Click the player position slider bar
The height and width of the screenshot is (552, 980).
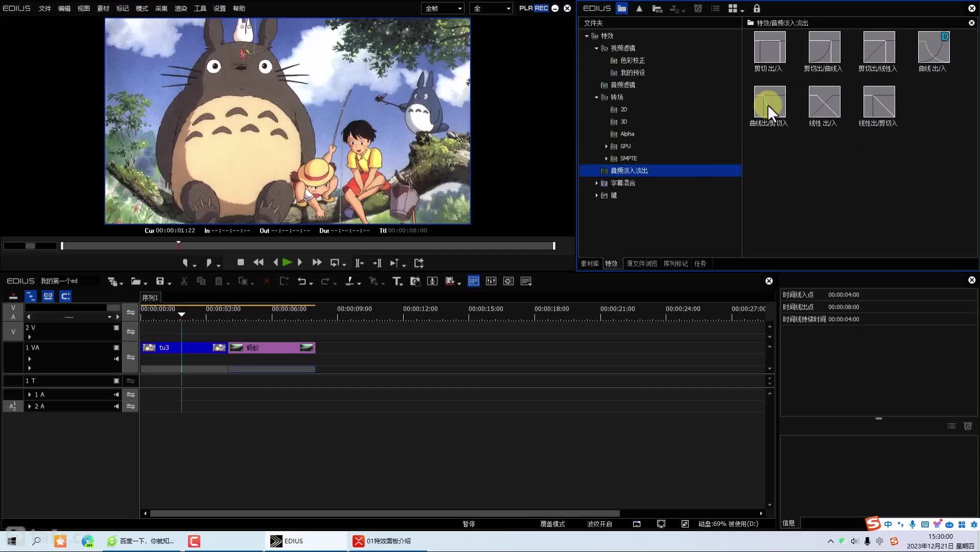click(x=308, y=246)
